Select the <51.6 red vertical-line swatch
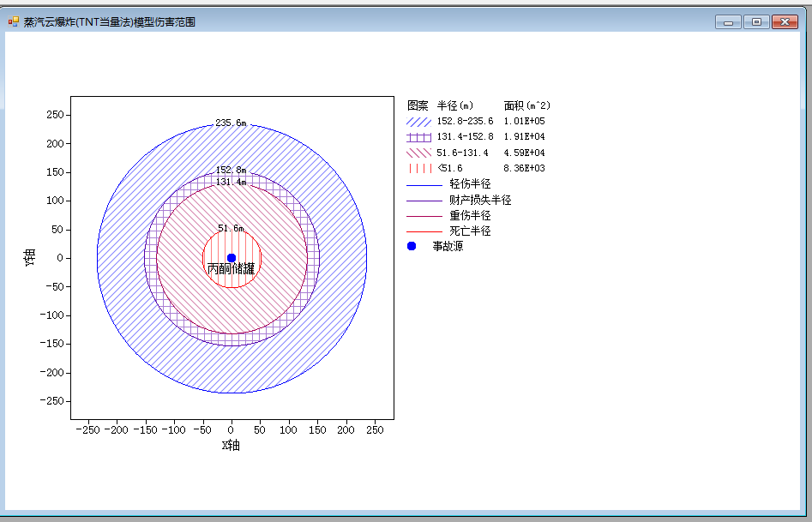 [x=419, y=168]
